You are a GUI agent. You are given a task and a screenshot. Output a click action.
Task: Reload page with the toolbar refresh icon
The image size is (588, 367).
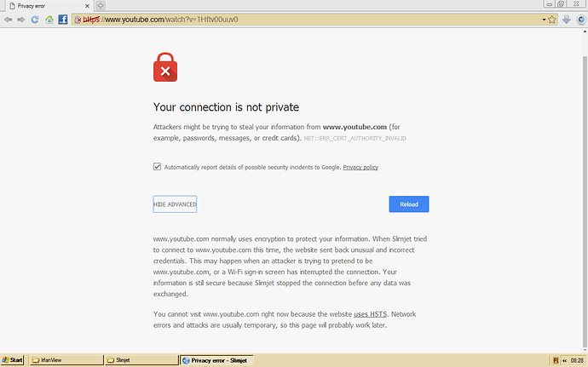tap(35, 20)
